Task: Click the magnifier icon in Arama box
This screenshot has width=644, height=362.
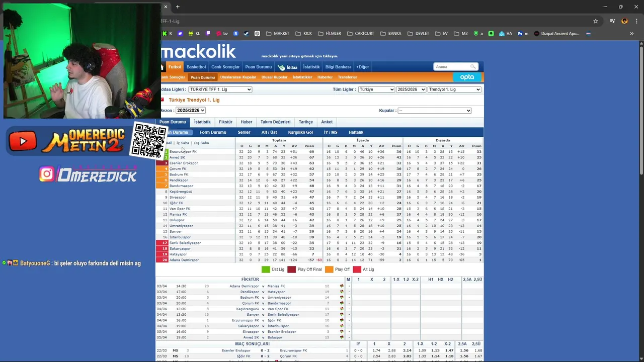Action: click(473, 66)
